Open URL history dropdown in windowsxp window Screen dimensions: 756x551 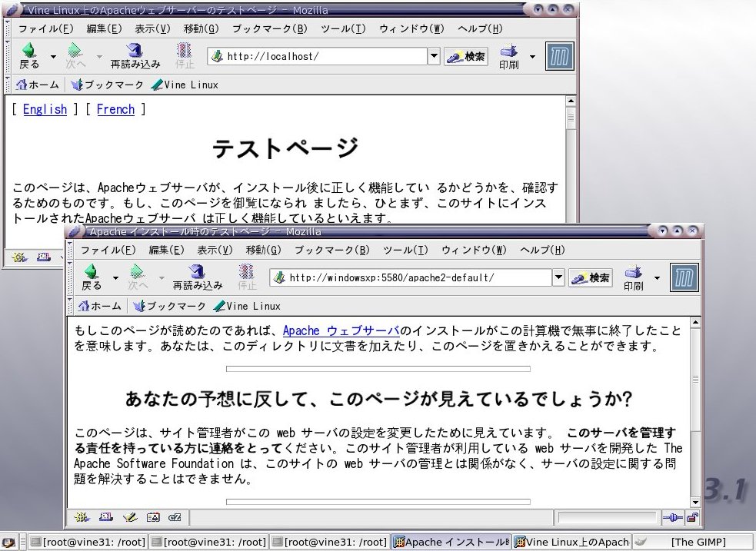tap(558, 277)
